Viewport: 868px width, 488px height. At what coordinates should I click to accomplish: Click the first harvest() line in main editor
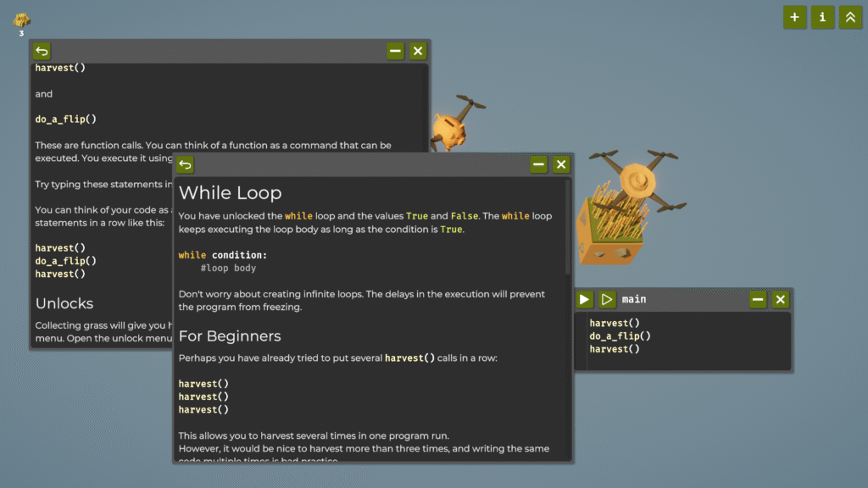pos(615,323)
